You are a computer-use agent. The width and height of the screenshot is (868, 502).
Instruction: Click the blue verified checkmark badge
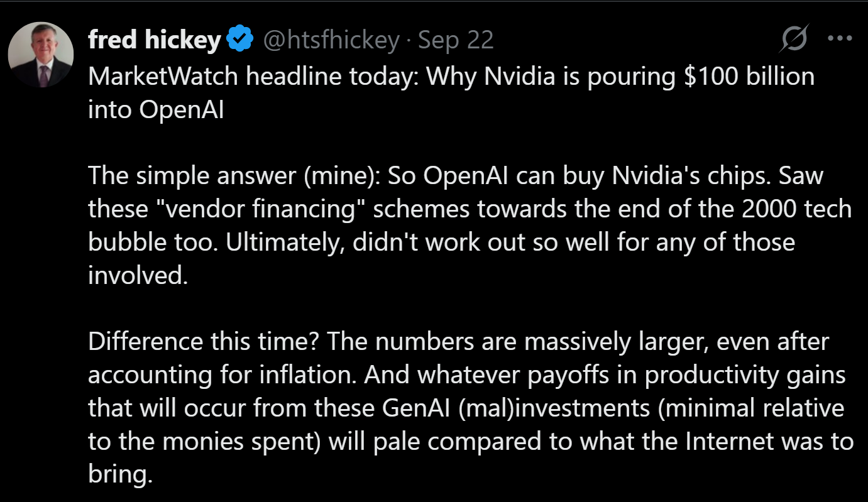(239, 41)
